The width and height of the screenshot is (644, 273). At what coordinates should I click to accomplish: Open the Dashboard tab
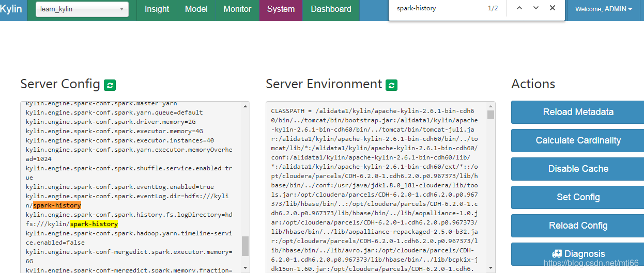[331, 9]
